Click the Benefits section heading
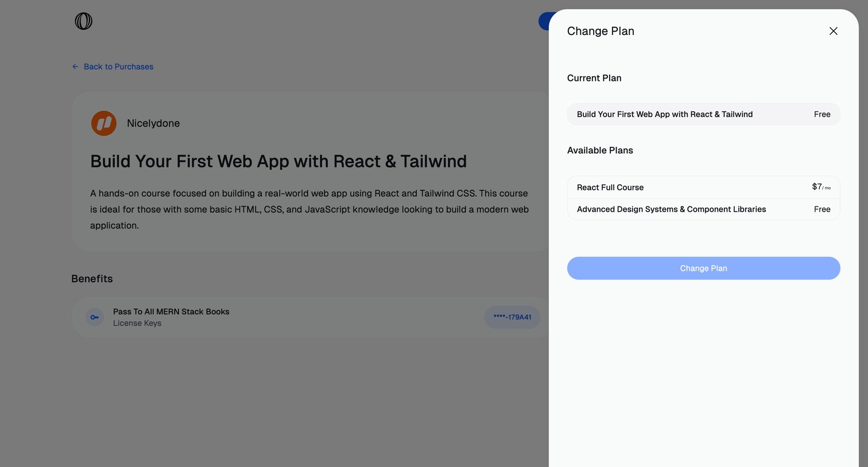The height and width of the screenshot is (467, 868). [92, 279]
